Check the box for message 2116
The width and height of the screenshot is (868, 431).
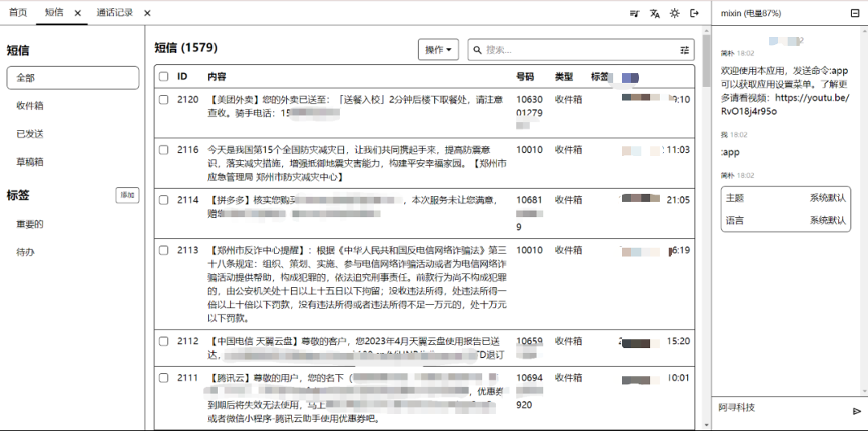[x=163, y=150]
